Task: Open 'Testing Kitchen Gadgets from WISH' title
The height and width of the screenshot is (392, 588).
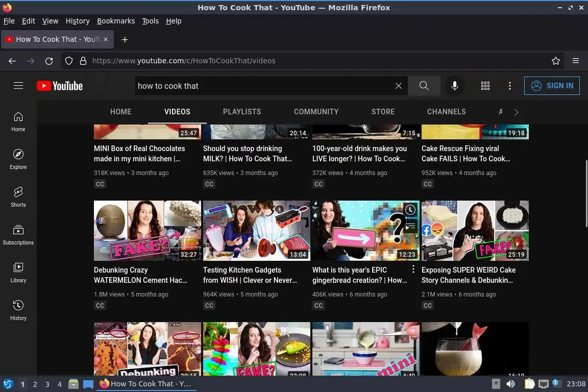Action: [250, 275]
